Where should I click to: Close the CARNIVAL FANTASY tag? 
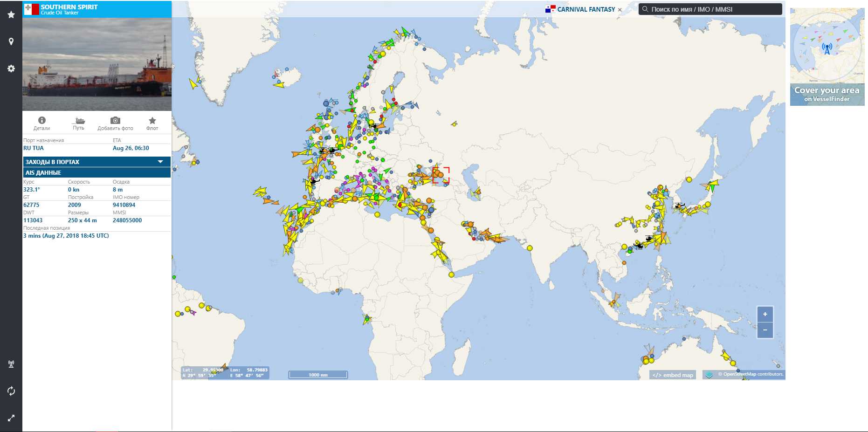620,10
